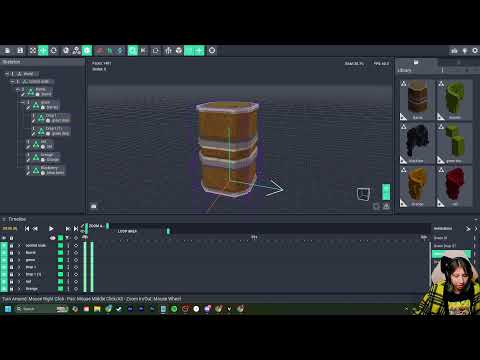Click the frame-all corners icon in top toolbar
This screenshot has height=360, width=480.
point(33,51)
